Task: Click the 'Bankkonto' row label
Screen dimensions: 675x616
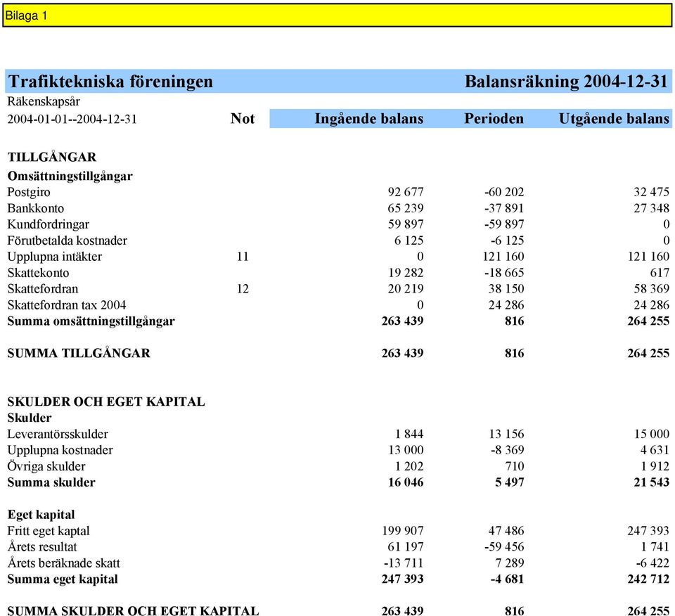Action: tap(36, 208)
